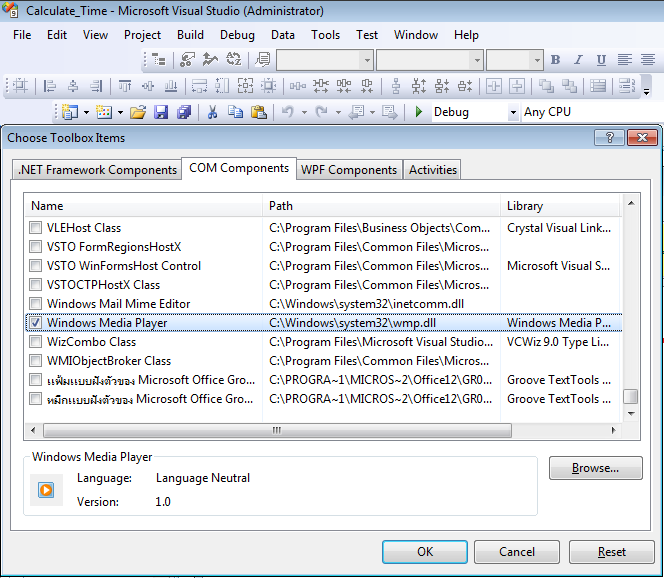
Task: Check the last Microsoft Office Groove checkbox
Action: pos(36,398)
